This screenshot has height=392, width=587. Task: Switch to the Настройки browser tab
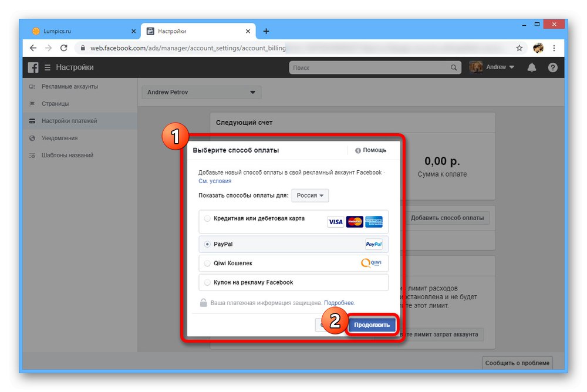pos(198,31)
